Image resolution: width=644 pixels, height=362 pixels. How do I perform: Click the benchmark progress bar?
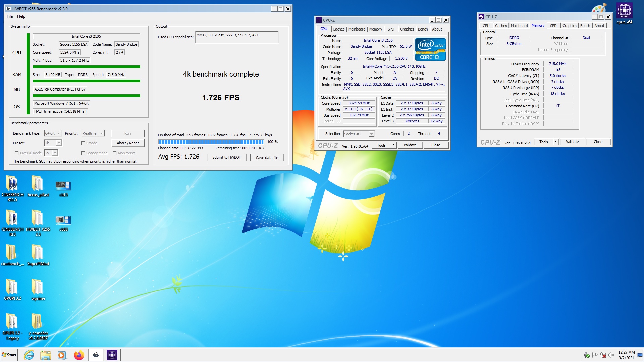coord(211,142)
